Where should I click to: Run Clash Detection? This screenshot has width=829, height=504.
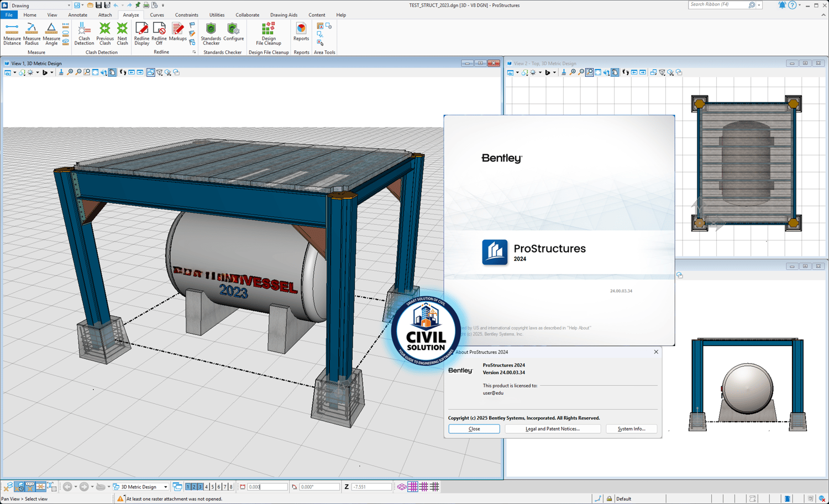coord(84,34)
